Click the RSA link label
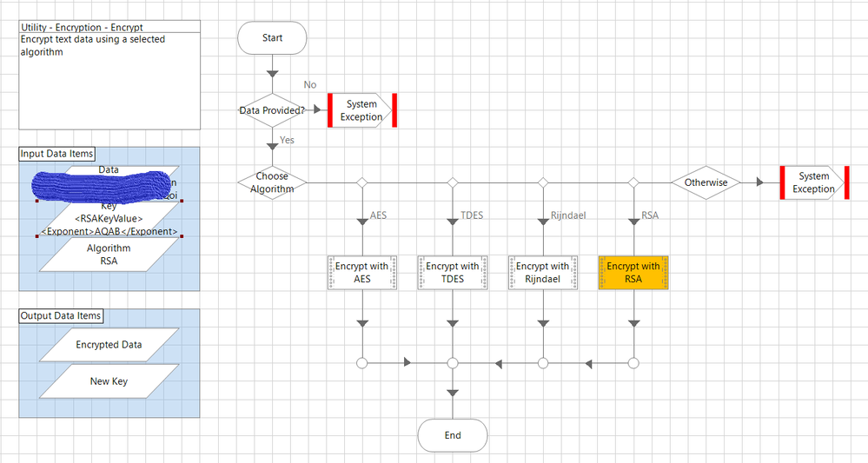The image size is (868, 463). [650, 215]
